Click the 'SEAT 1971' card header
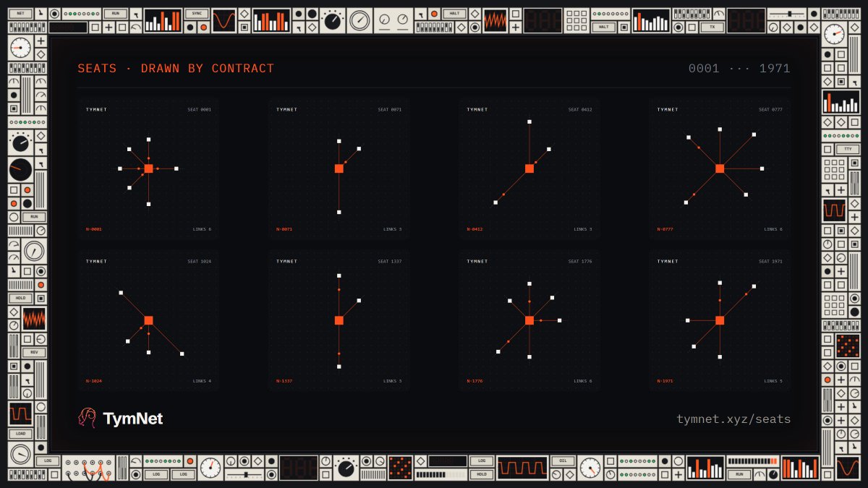The height and width of the screenshot is (488, 868). coord(771,262)
